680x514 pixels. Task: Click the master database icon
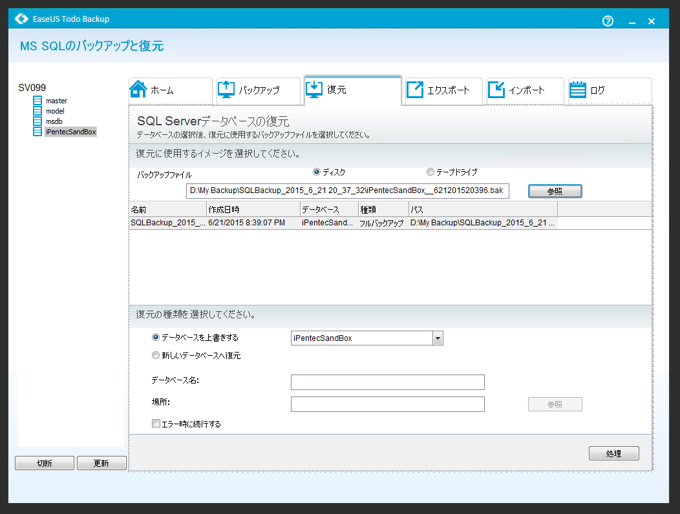(x=38, y=101)
